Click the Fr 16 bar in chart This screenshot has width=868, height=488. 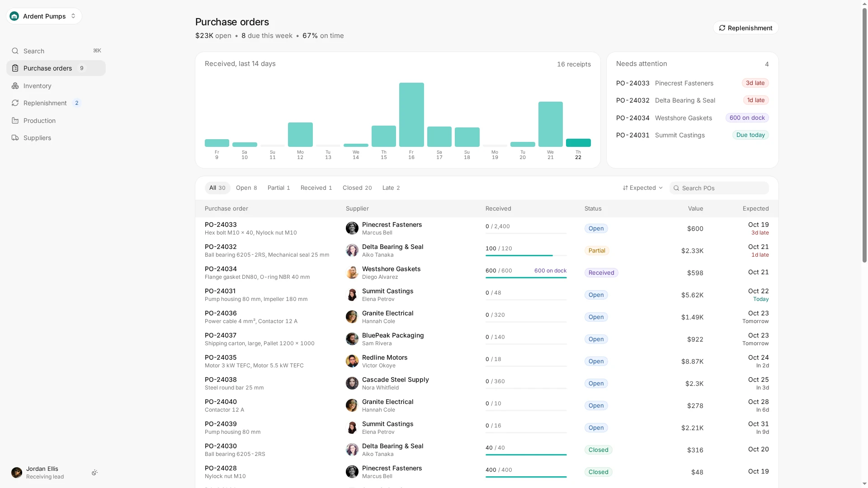(411, 115)
